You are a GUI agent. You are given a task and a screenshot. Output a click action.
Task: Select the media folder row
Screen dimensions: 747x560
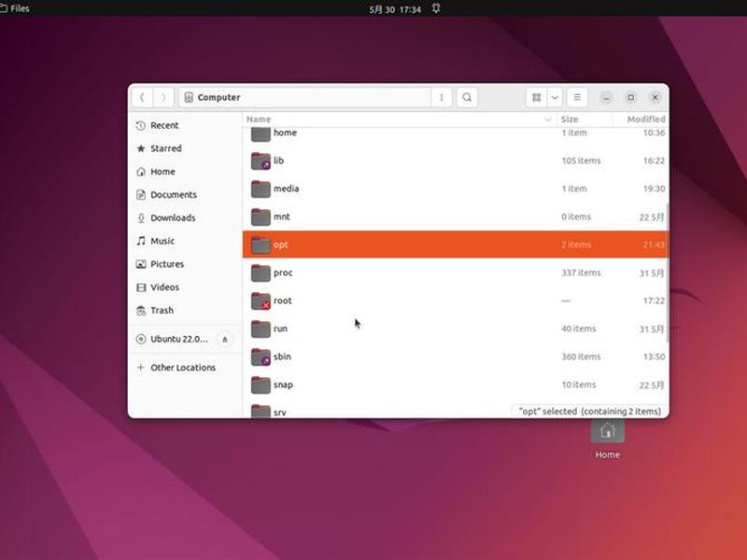click(456, 189)
